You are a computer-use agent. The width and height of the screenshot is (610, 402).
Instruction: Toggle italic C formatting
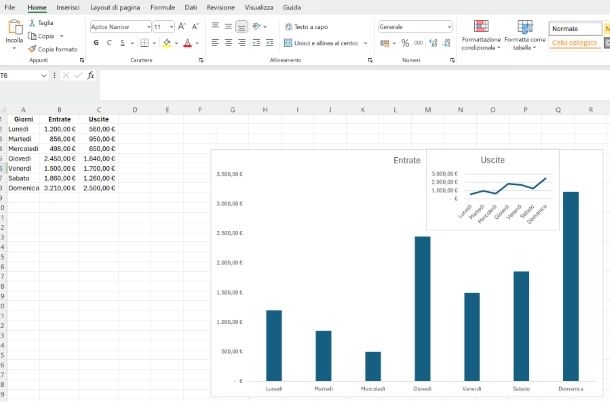pyautogui.click(x=109, y=43)
